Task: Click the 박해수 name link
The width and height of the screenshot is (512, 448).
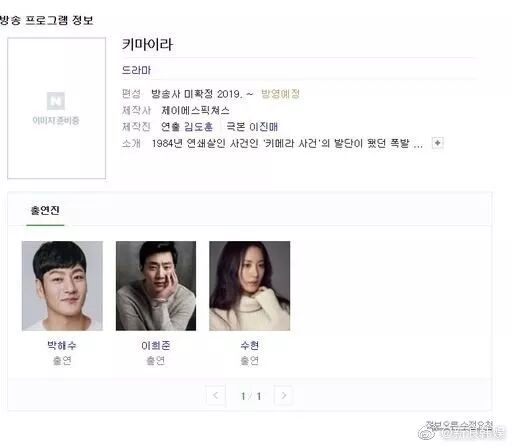Action: (62, 345)
